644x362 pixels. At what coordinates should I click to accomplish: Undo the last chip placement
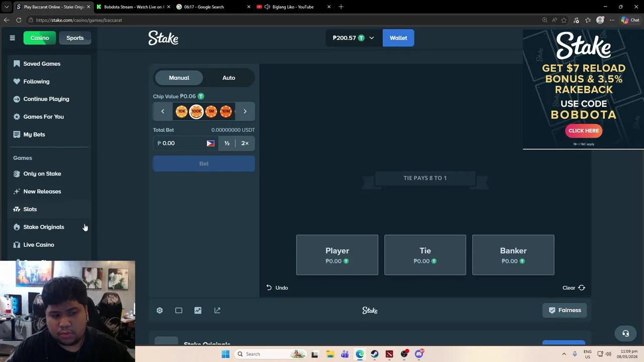coord(277,288)
